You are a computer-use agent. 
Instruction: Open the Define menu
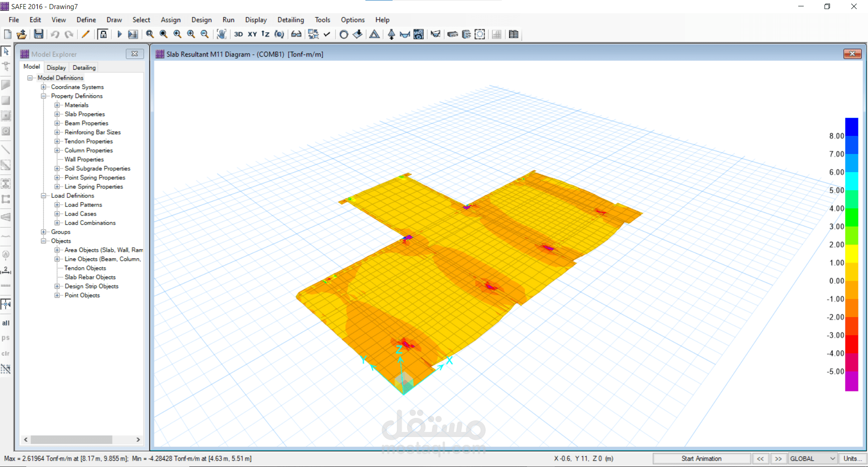pos(86,20)
